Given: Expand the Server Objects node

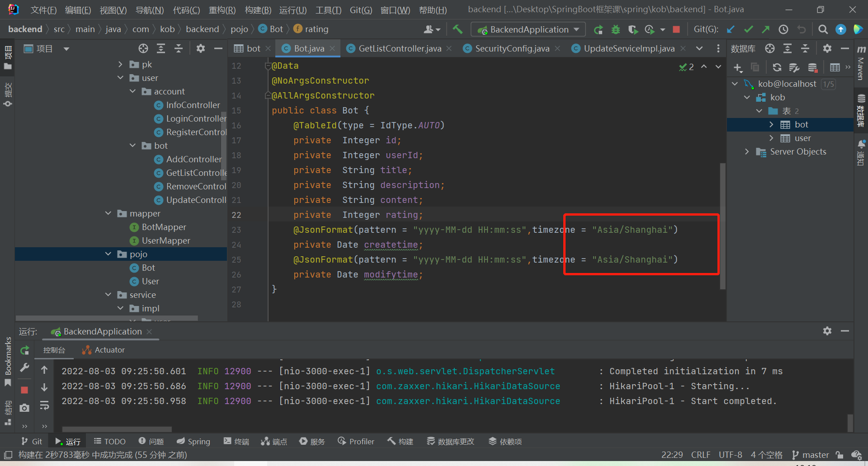Looking at the screenshot, I should click(746, 152).
